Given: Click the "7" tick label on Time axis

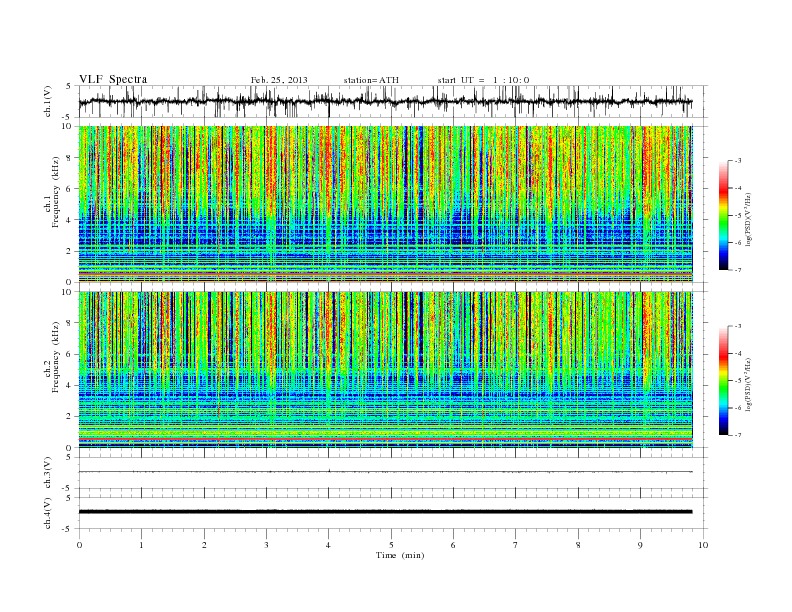Looking at the screenshot, I should pyautogui.click(x=516, y=545).
